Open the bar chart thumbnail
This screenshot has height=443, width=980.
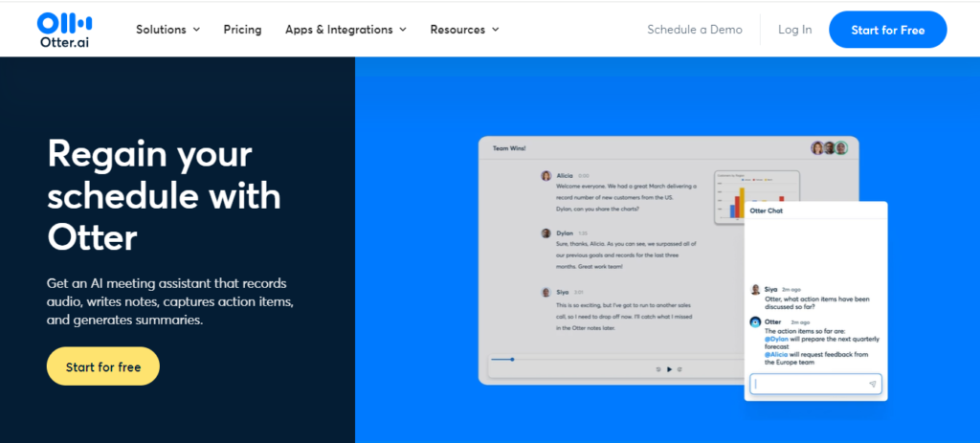(757, 197)
